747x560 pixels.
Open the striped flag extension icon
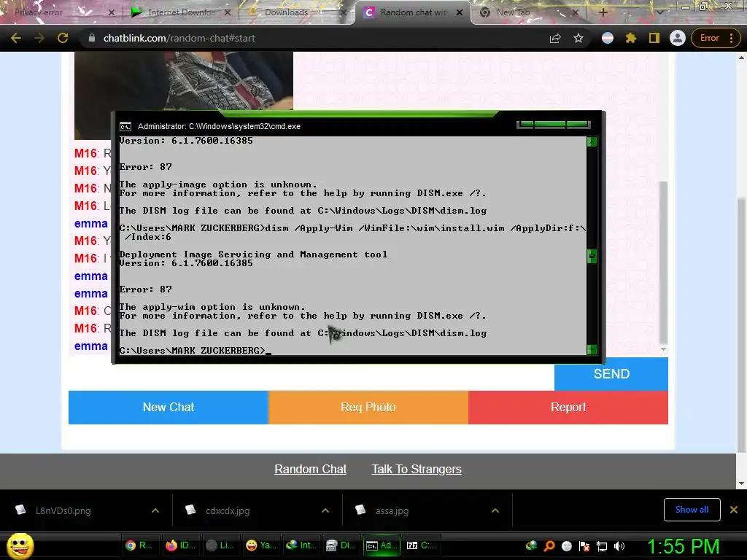coord(608,38)
